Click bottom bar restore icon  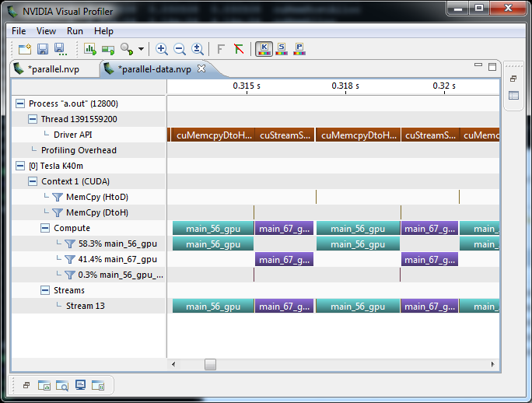[x=26, y=385]
